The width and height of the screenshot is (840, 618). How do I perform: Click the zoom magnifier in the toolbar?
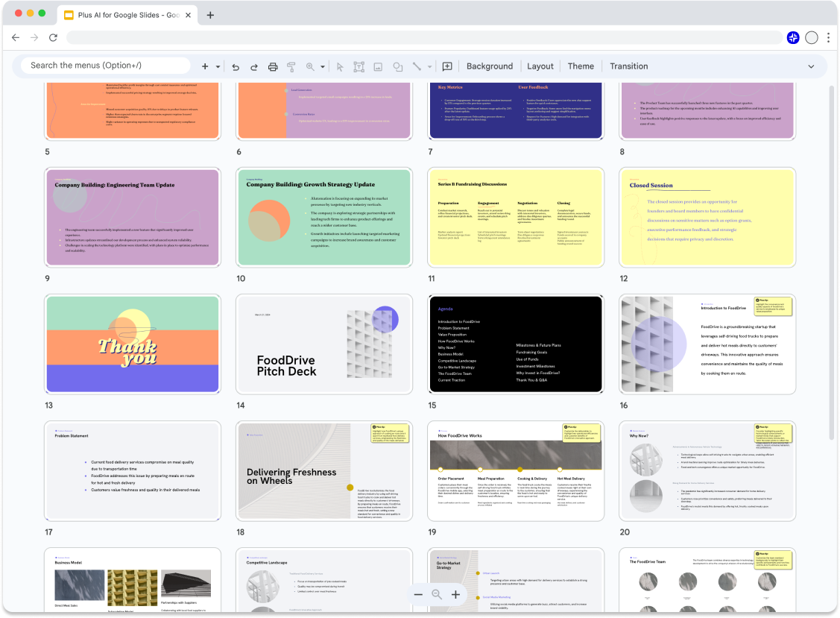click(x=310, y=66)
